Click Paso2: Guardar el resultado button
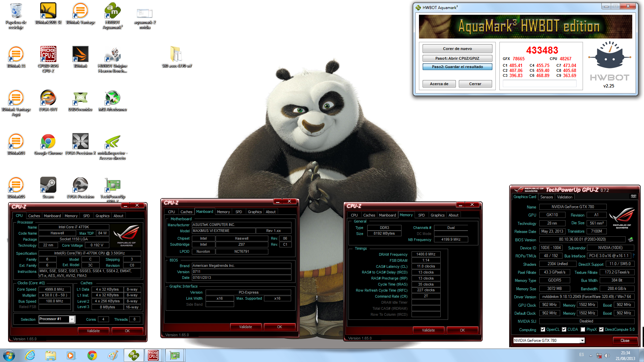Image resolution: width=644 pixels, height=362 pixels. coord(457,67)
